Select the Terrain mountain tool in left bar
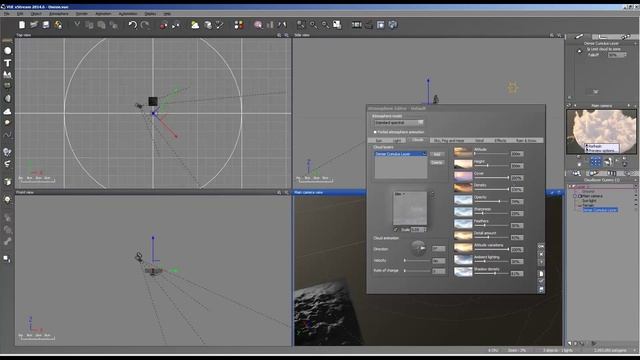The height and width of the screenshot is (360, 640). (7, 75)
